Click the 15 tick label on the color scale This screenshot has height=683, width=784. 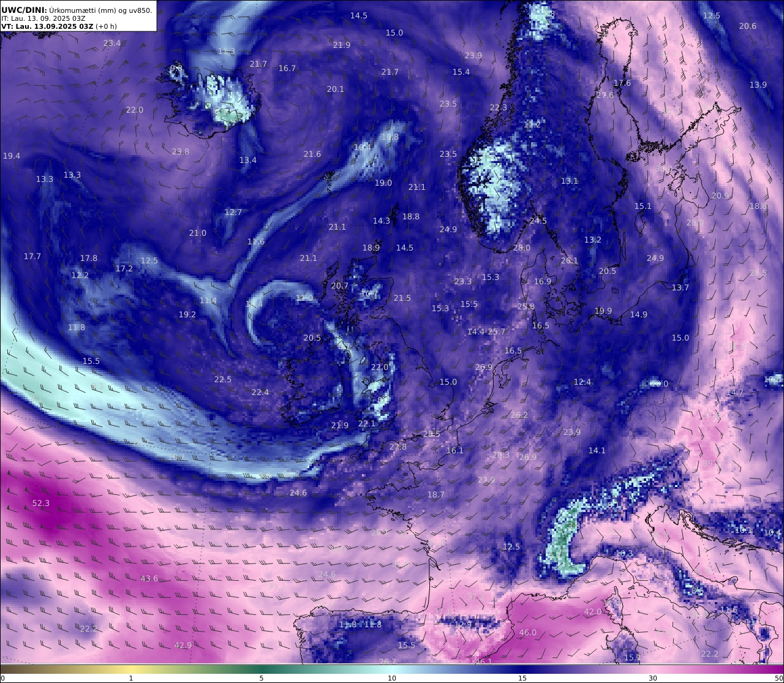click(522, 678)
